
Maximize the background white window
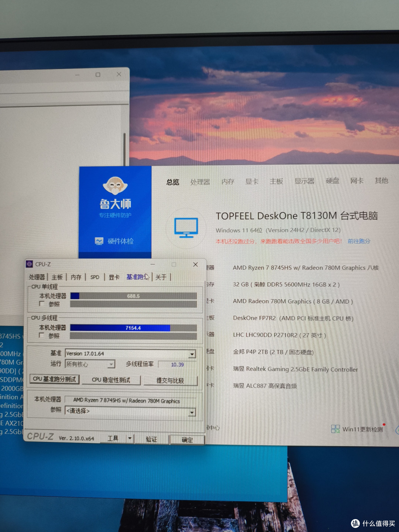click(98, 75)
